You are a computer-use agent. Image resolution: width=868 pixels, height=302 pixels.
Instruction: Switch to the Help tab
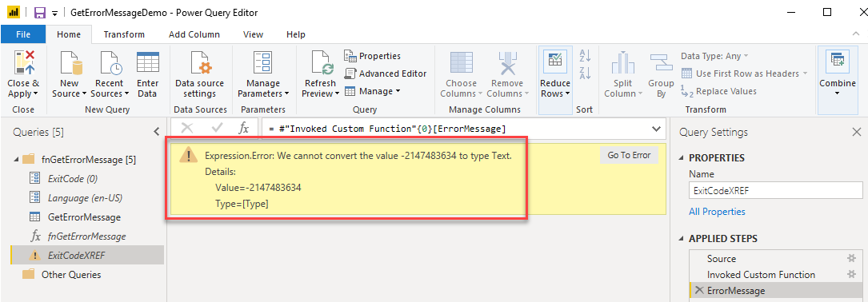click(x=296, y=34)
